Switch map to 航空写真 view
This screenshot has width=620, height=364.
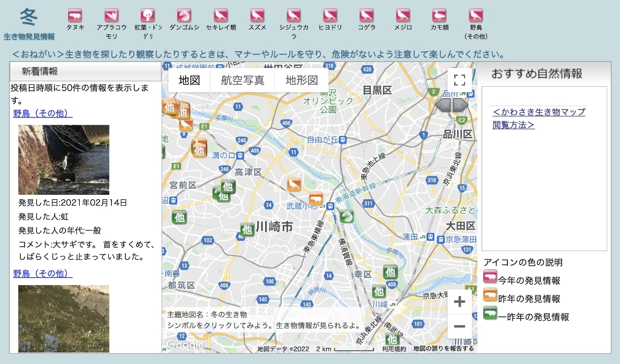point(243,80)
